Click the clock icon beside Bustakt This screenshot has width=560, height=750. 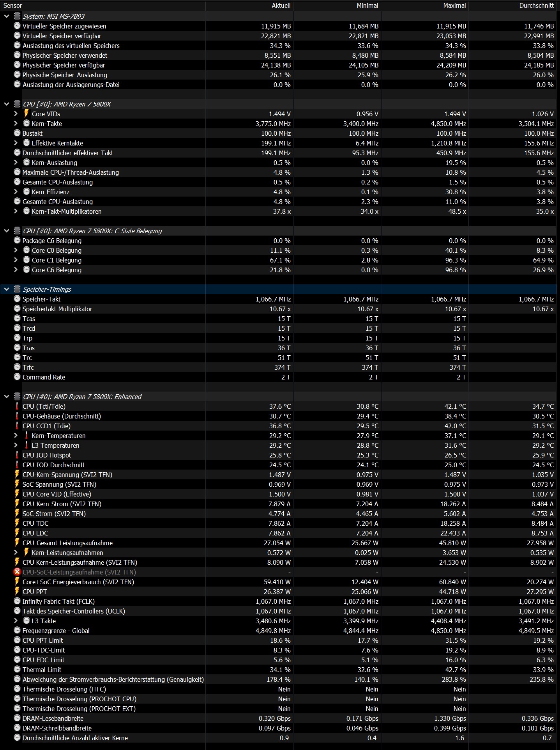pyautogui.click(x=17, y=133)
